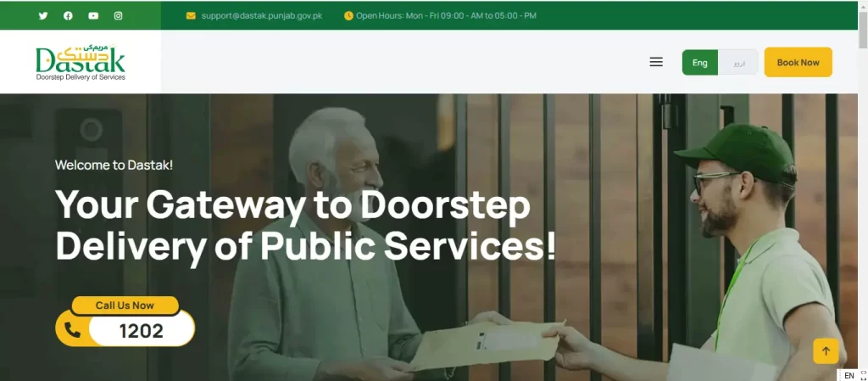868x381 pixels.
Task: Click the support@dastak.punjab.gov.pk email link
Action: [261, 15]
